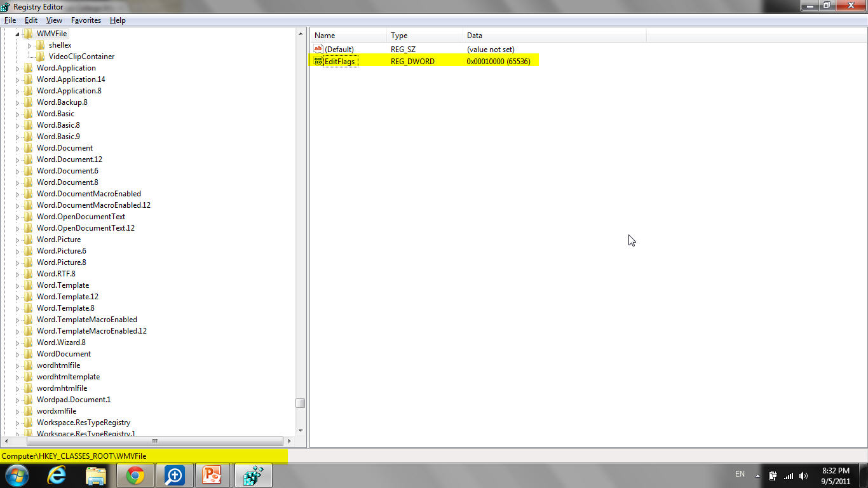Collapse the WMVFile key
868x488 pixels.
pyautogui.click(x=18, y=34)
